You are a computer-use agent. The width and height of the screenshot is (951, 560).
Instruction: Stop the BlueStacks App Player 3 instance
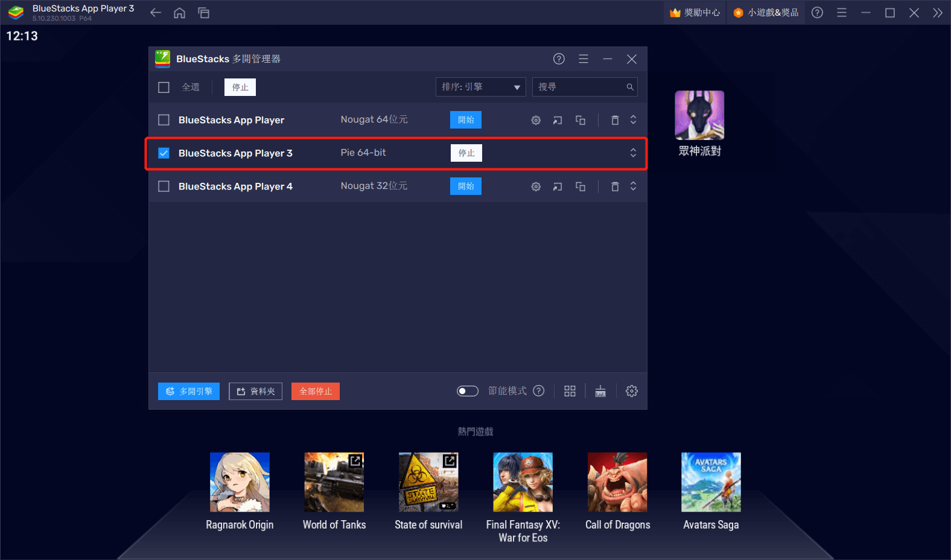(x=466, y=153)
